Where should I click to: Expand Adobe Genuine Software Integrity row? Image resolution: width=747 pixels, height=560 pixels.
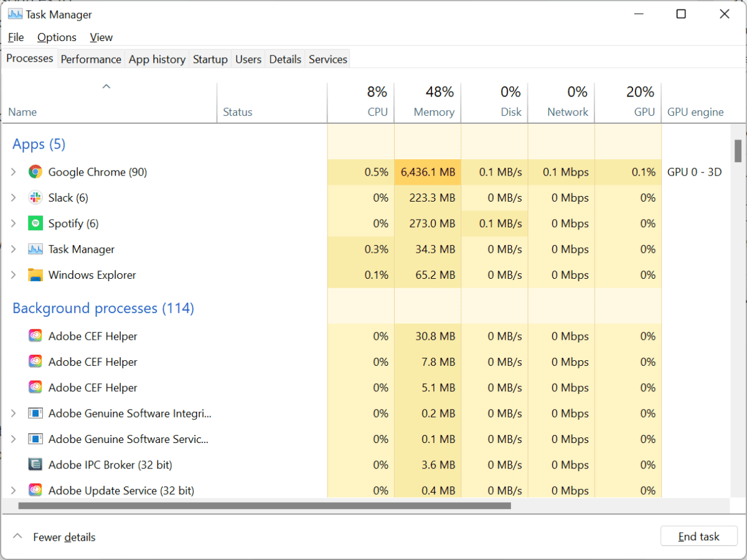14,413
